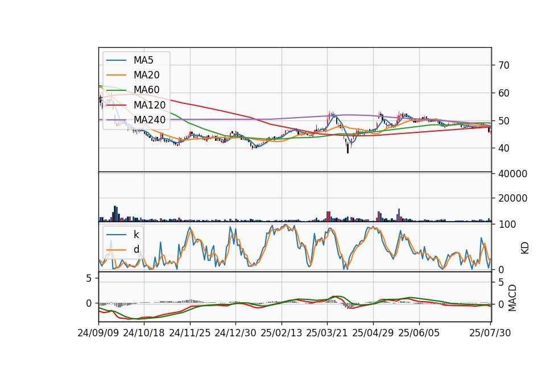
Task: Click the price axis label 70
Action: [x=504, y=65]
